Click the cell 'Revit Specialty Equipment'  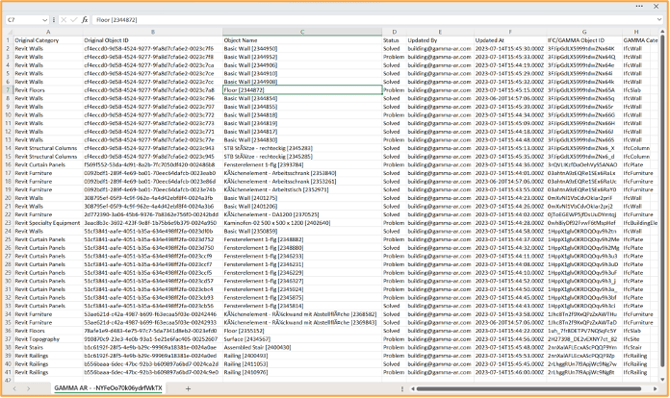click(48, 223)
